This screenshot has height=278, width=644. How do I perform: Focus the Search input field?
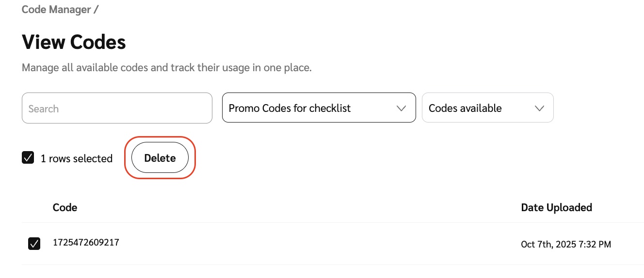117,108
